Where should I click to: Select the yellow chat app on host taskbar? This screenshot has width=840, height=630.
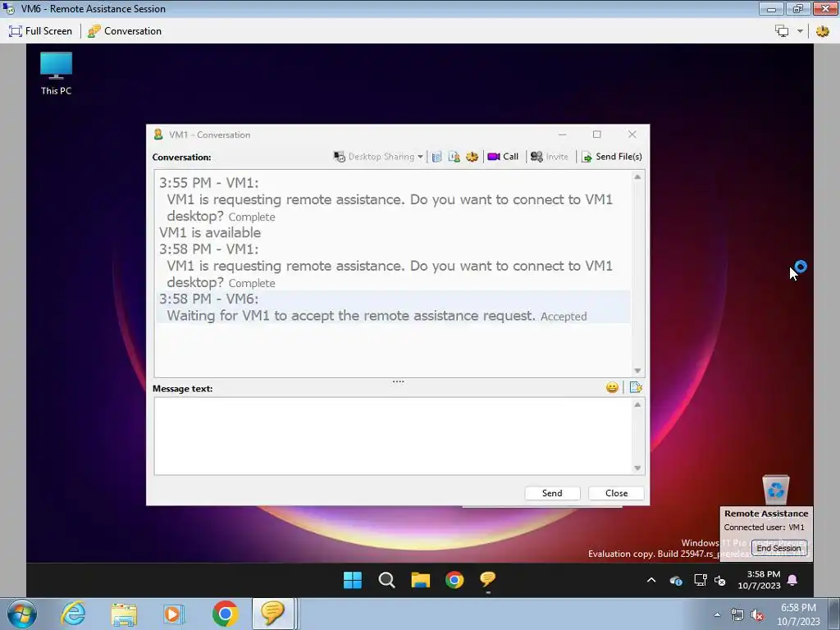coord(272,614)
